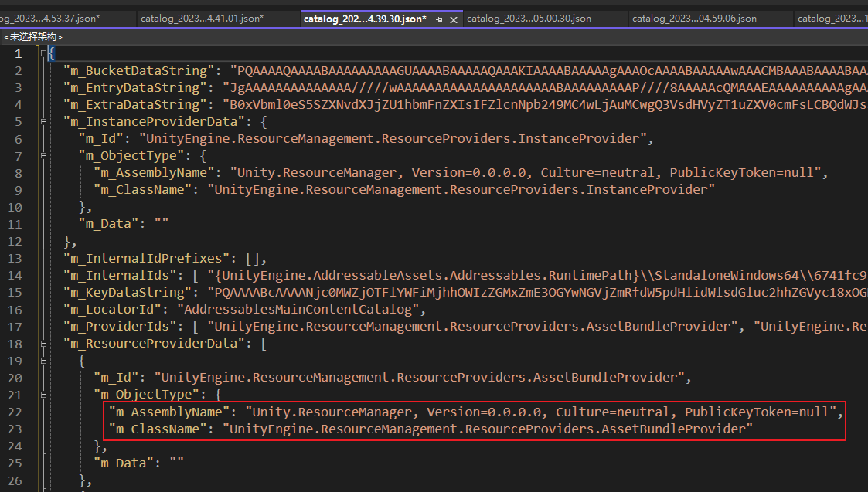Click the m_KeyDataString key
Screen dimensions: 868x492
click(x=128, y=292)
